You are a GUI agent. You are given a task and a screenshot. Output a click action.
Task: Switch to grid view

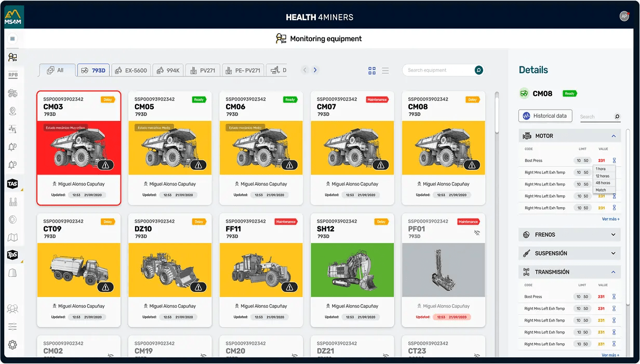(372, 70)
